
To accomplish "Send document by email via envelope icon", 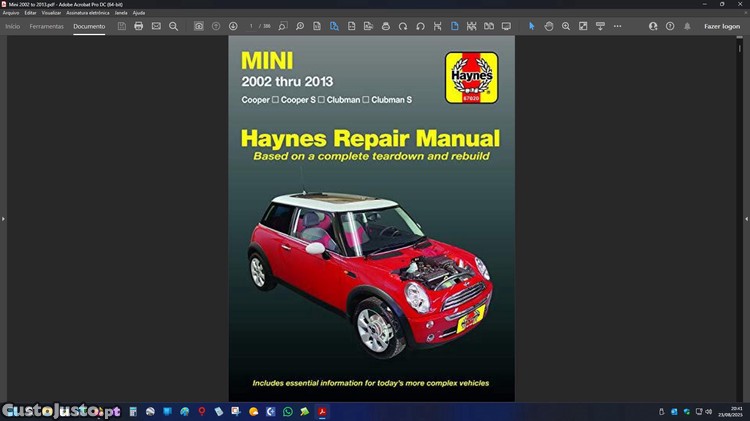I will point(156,26).
